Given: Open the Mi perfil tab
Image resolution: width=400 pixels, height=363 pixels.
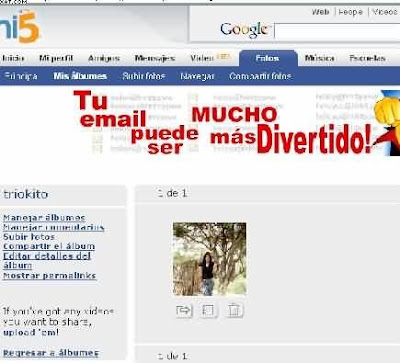Looking at the screenshot, I should 56,58.
